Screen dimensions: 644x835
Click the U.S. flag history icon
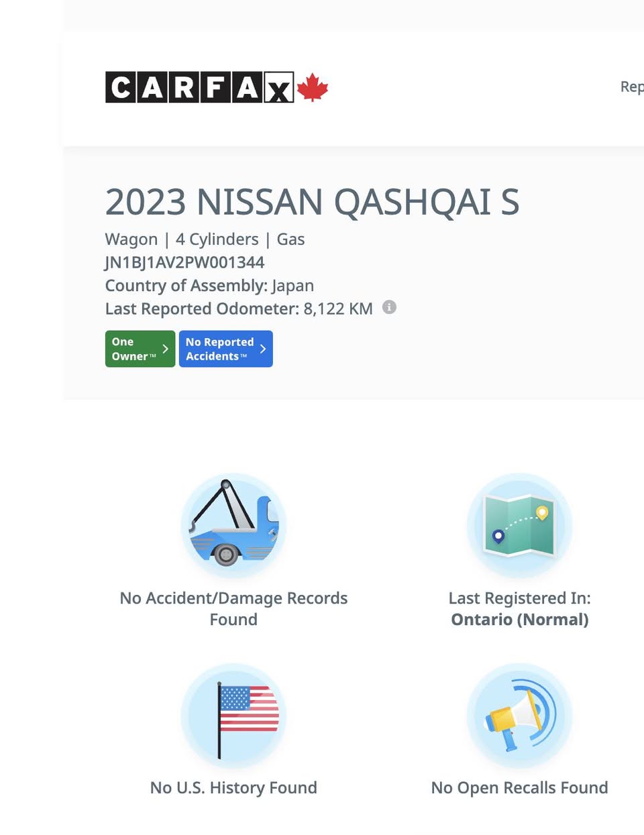click(233, 716)
